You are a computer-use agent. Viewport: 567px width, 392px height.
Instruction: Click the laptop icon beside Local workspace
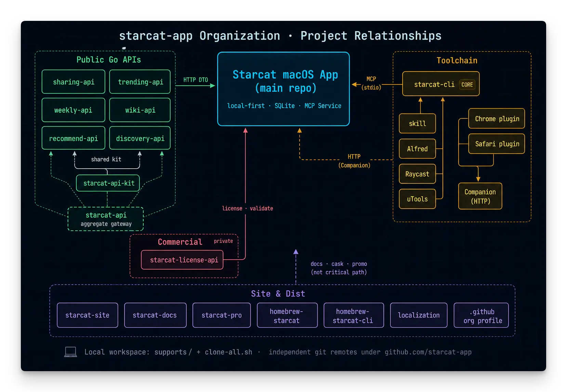[70, 352]
